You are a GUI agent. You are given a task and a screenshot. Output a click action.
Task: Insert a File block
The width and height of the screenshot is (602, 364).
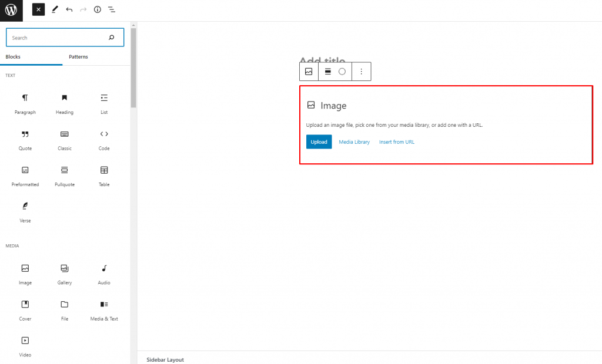tap(65, 311)
